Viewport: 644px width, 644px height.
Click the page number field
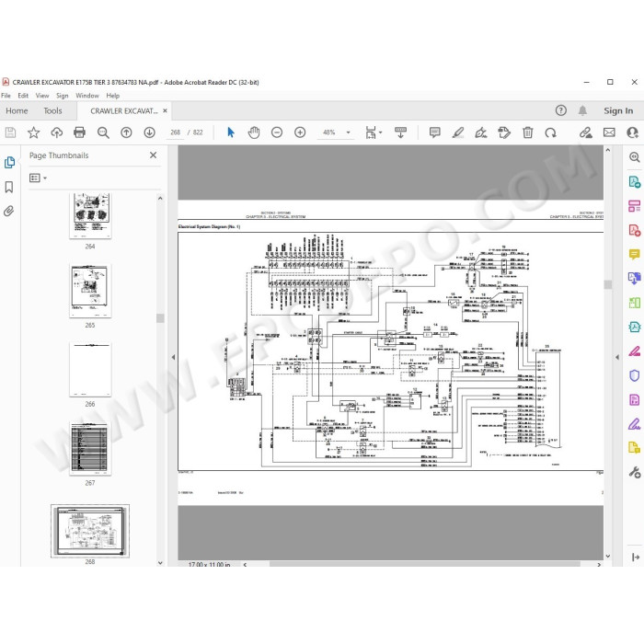pos(176,132)
